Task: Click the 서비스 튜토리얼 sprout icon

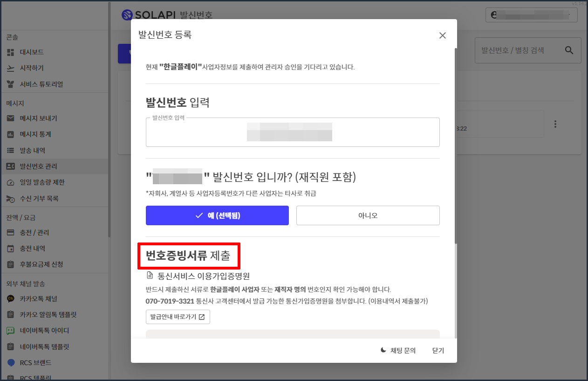Action: coord(11,84)
